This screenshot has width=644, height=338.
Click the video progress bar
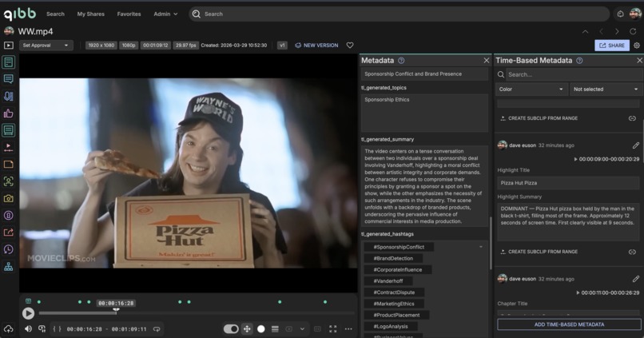pyautogui.click(x=197, y=313)
